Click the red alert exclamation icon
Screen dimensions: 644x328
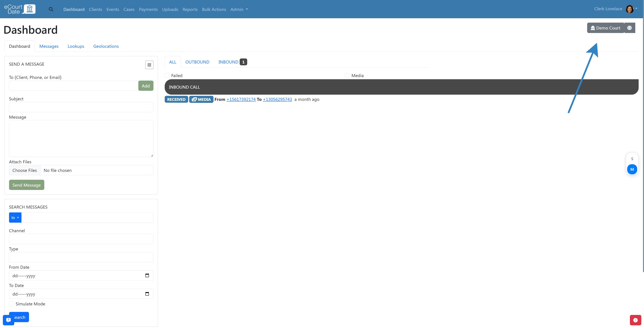pos(635,320)
